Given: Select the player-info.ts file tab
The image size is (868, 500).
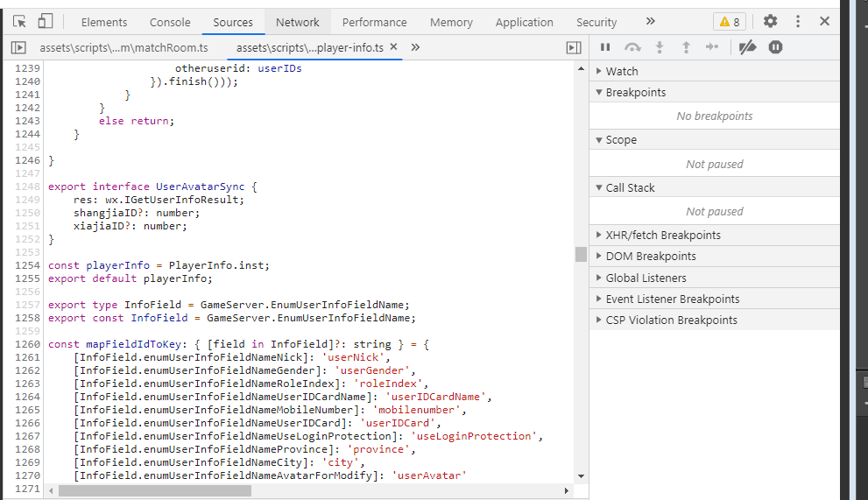Looking at the screenshot, I should tap(310, 47).
